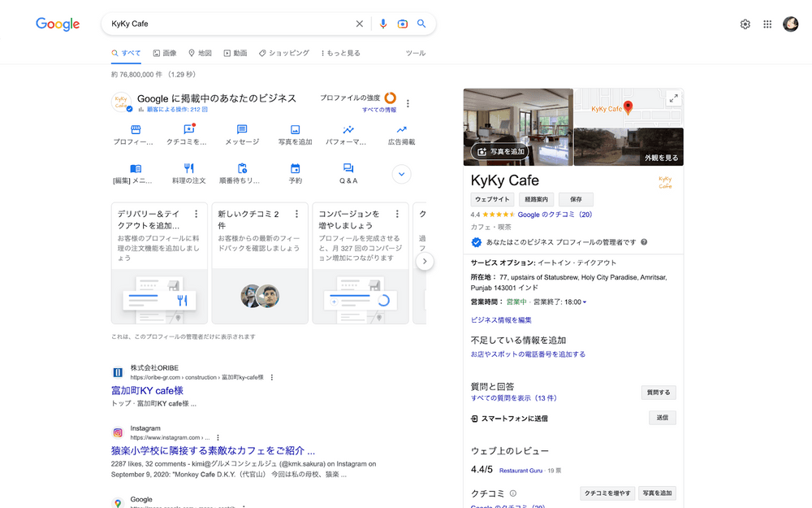Open the settings gear menu
812x508 pixels.
pos(745,24)
